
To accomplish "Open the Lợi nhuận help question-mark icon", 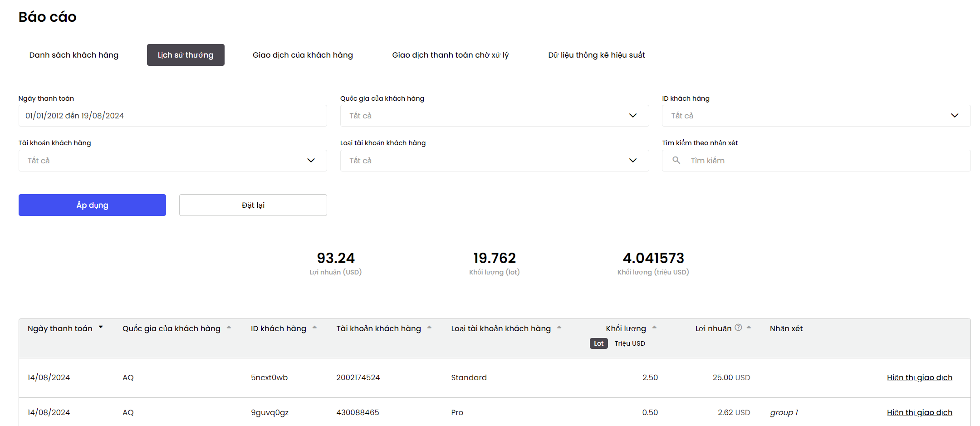I will [738, 328].
